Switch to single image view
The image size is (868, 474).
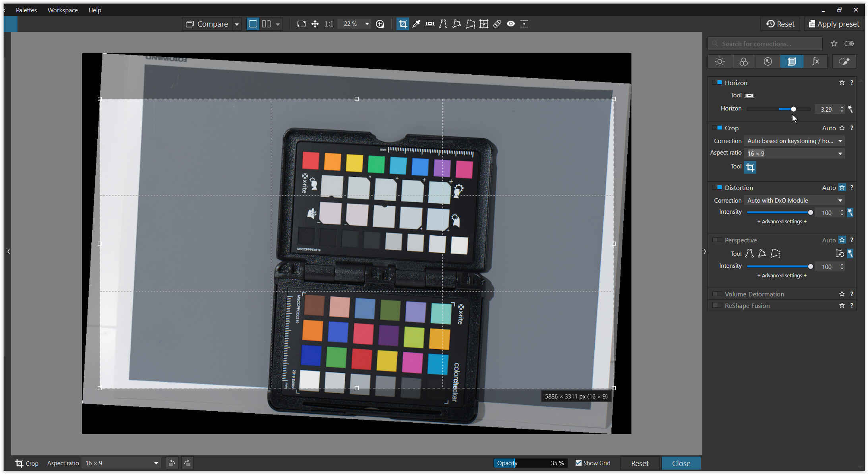click(253, 24)
